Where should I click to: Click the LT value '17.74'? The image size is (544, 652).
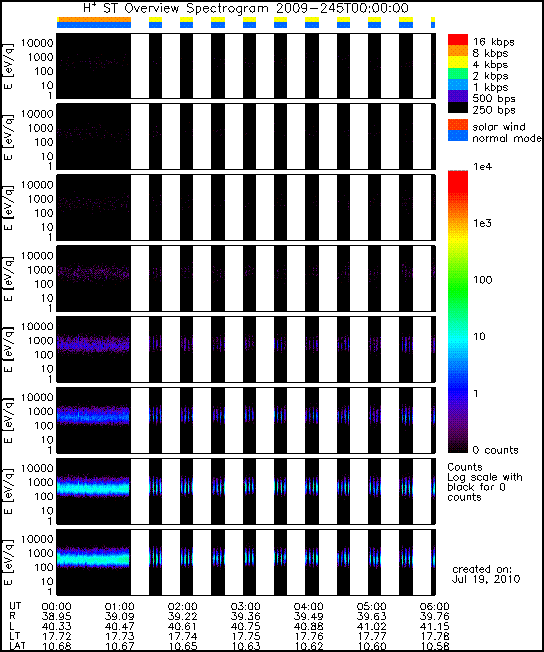(x=182, y=636)
